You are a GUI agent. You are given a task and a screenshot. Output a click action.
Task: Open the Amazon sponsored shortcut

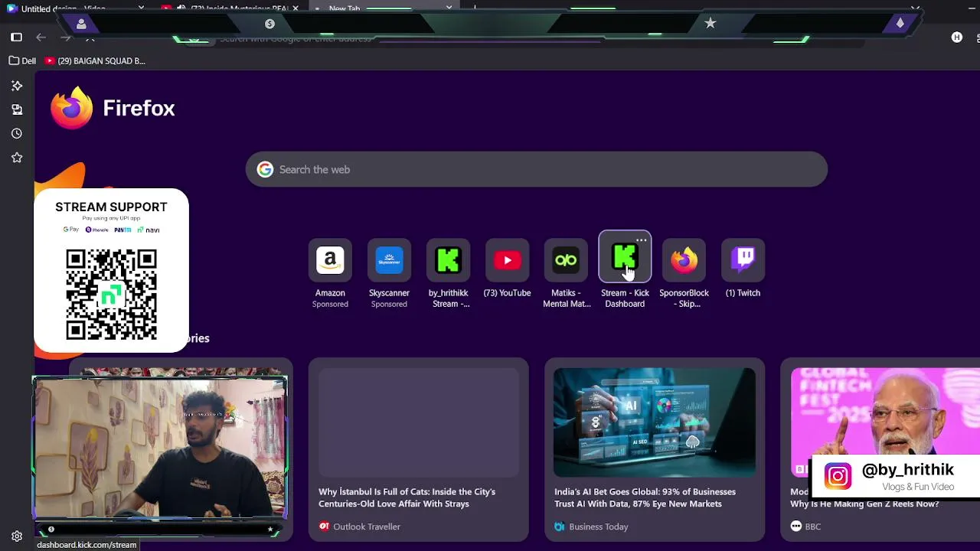coord(330,261)
